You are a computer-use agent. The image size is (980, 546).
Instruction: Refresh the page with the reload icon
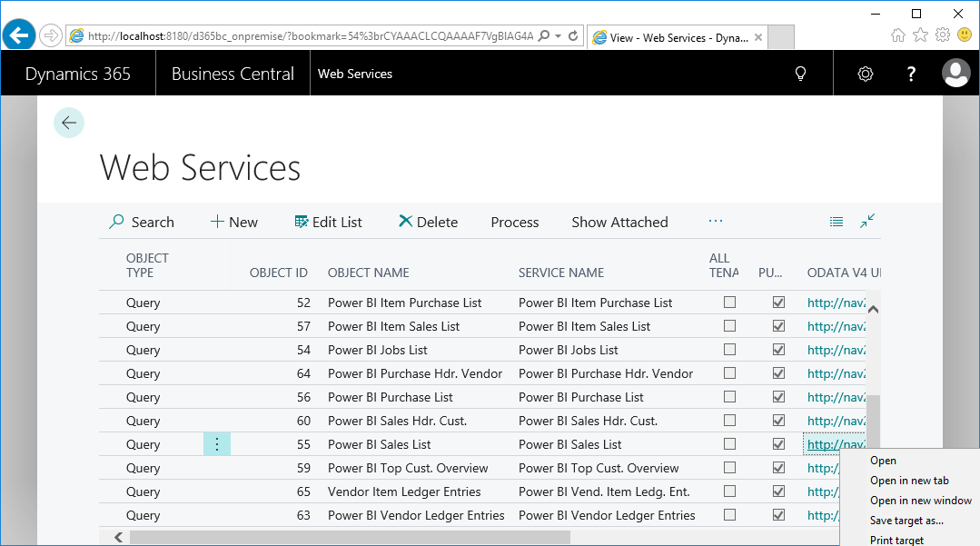(572, 35)
